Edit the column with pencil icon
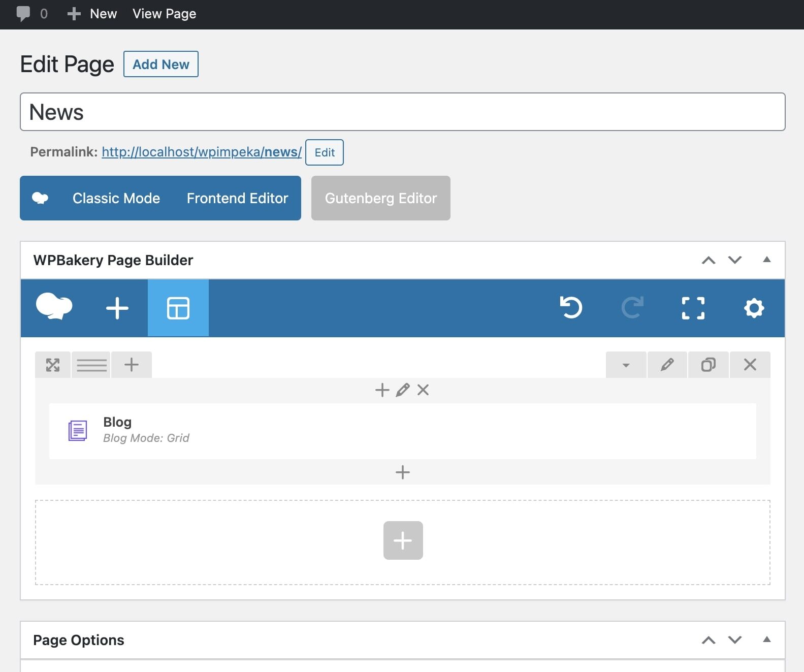Viewport: 804px width, 672px height. pyautogui.click(x=403, y=390)
